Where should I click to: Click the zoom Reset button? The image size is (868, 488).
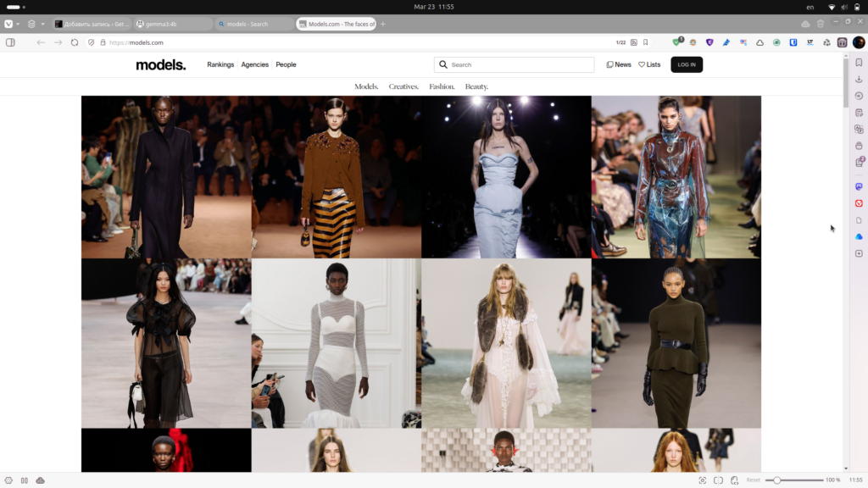click(753, 480)
